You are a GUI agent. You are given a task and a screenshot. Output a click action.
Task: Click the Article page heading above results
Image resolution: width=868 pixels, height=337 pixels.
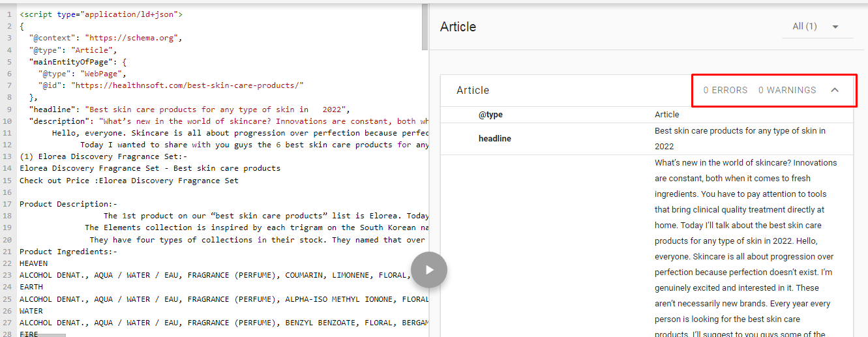coord(458,27)
